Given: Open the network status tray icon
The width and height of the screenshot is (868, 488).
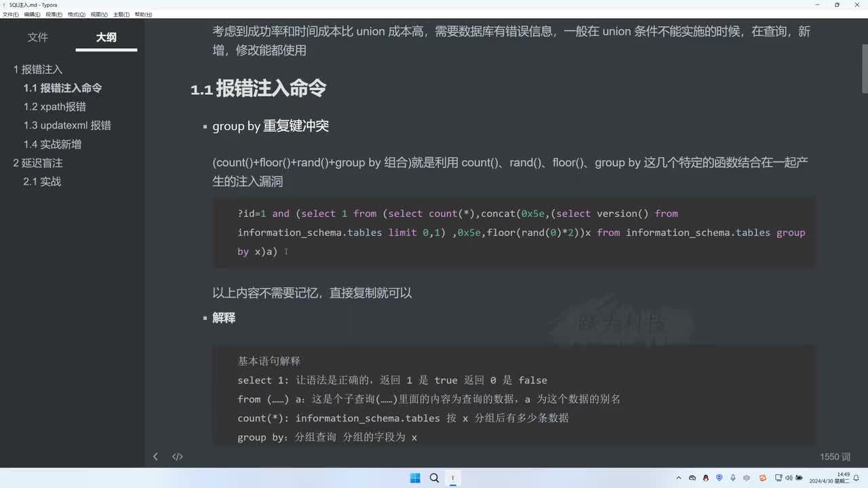Looking at the screenshot, I should click(780, 479).
